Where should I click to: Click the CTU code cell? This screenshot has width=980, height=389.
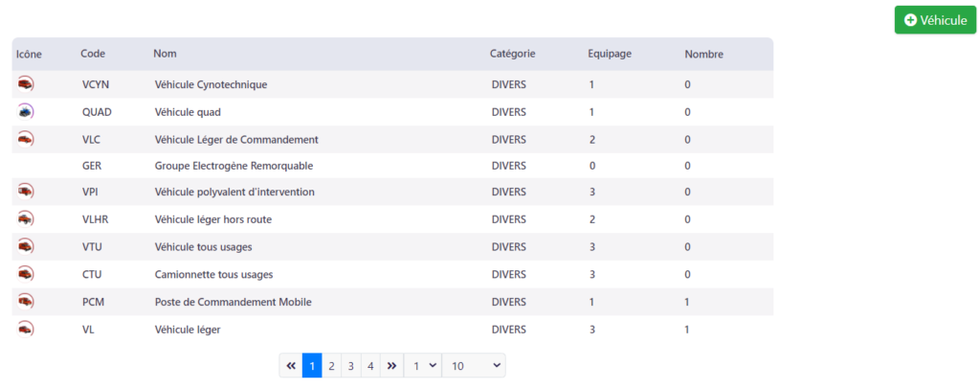click(x=91, y=275)
